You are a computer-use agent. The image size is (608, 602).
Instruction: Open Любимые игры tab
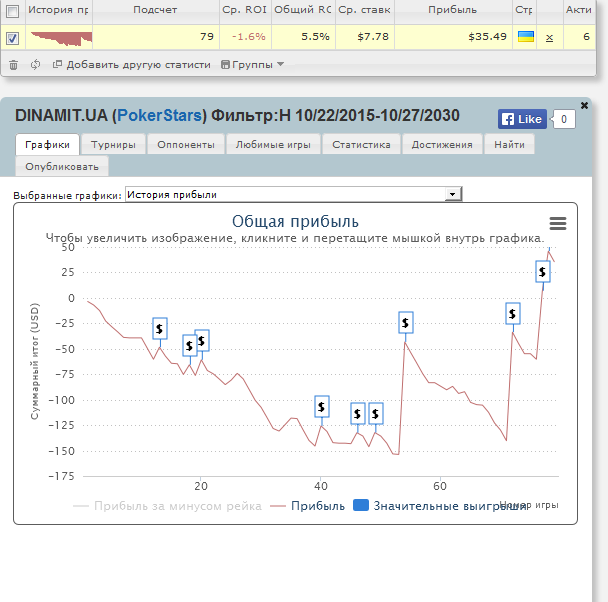click(273, 145)
